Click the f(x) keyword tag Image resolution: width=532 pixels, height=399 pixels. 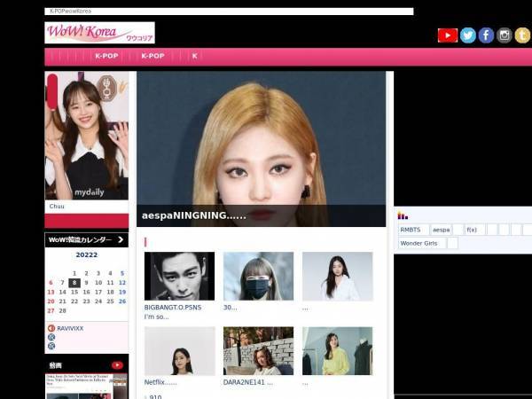point(472,230)
